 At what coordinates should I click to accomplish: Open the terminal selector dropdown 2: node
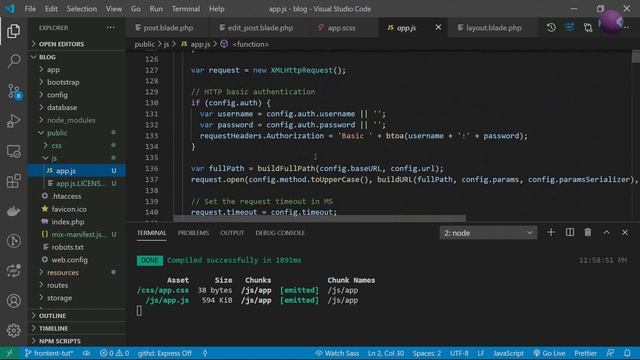488,233
